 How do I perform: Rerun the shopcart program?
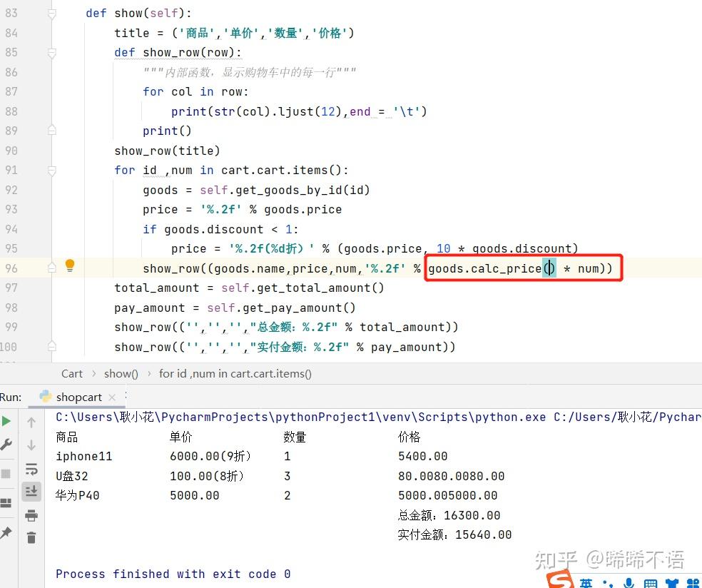pos(8,420)
